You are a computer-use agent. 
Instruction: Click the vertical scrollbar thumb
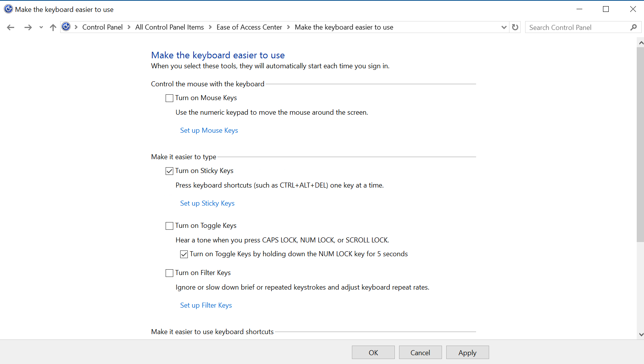click(641, 145)
